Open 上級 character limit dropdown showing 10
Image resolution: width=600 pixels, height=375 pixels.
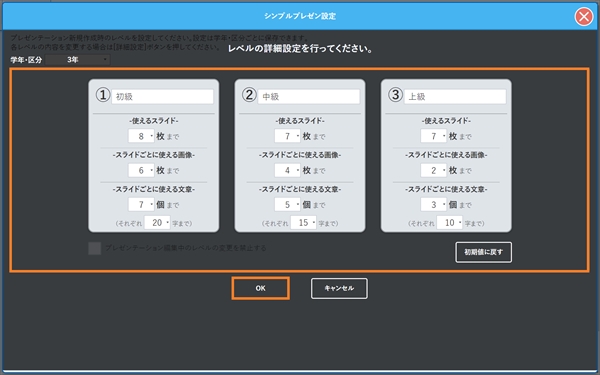tap(450, 222)
